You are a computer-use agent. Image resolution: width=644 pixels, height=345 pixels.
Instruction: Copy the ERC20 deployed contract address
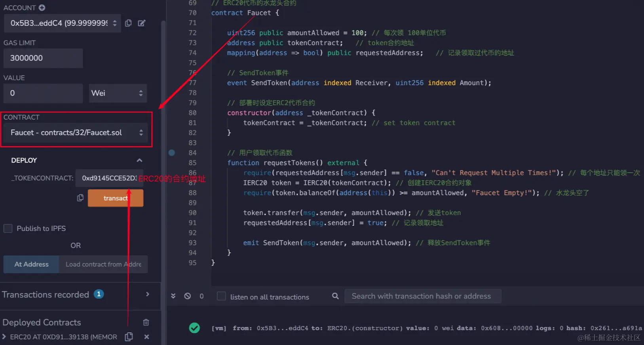click(129, 337)
